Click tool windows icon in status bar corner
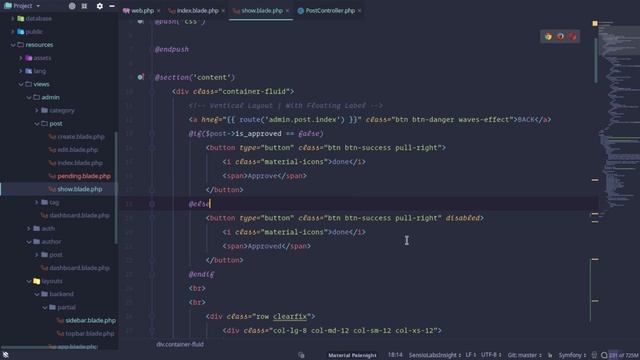This screenshot has width=640, height=360. pos(6,355)
